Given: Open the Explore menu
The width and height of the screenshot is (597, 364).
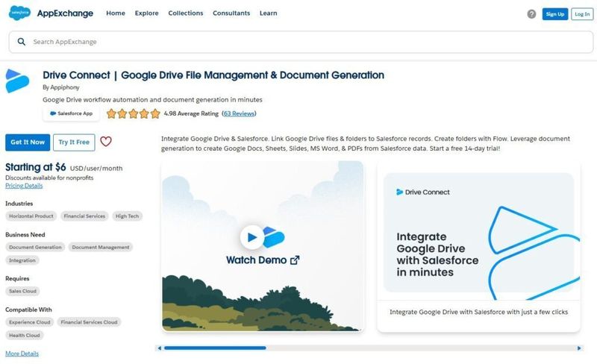Looking at the screenshot, I should coord(146,13).
